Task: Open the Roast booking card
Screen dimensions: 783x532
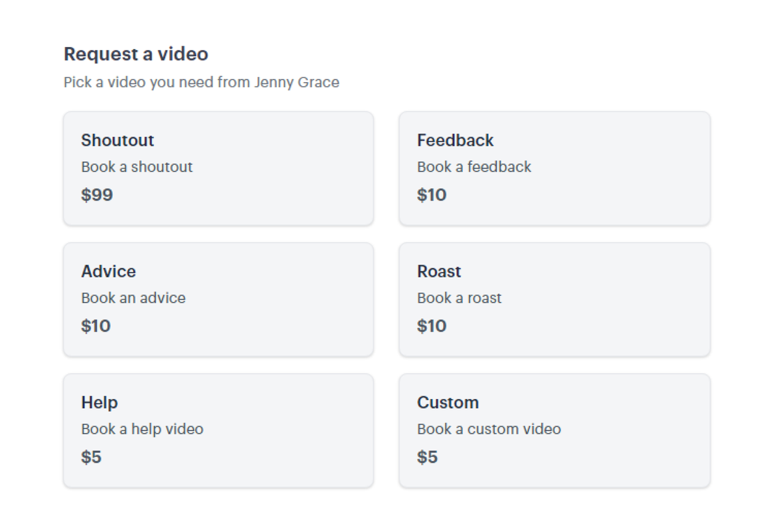Action: [x=555, y=299]
